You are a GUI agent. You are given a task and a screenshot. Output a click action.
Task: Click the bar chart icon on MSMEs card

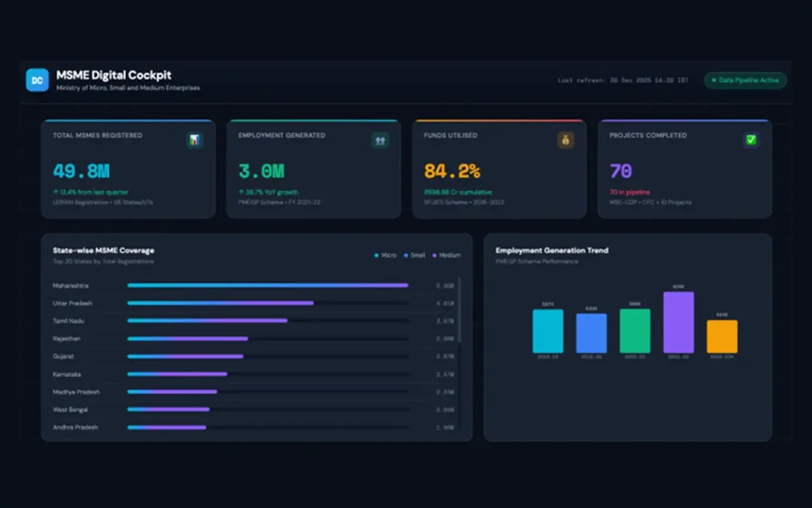click(x=194, y=140)
